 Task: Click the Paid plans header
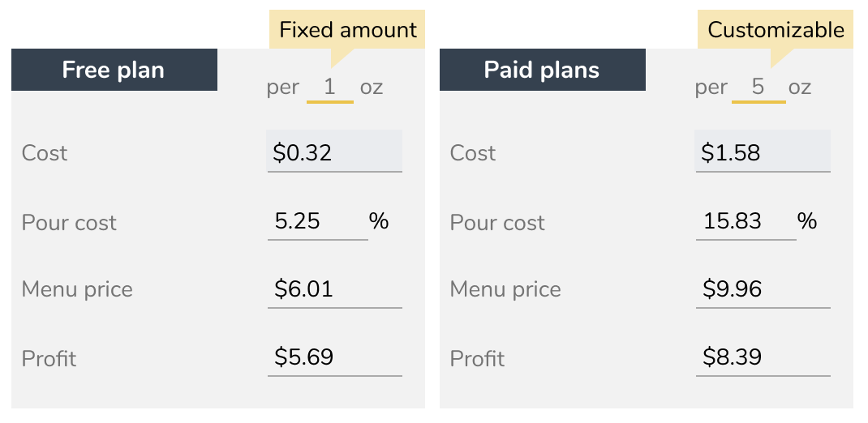(x=543, y=70)
